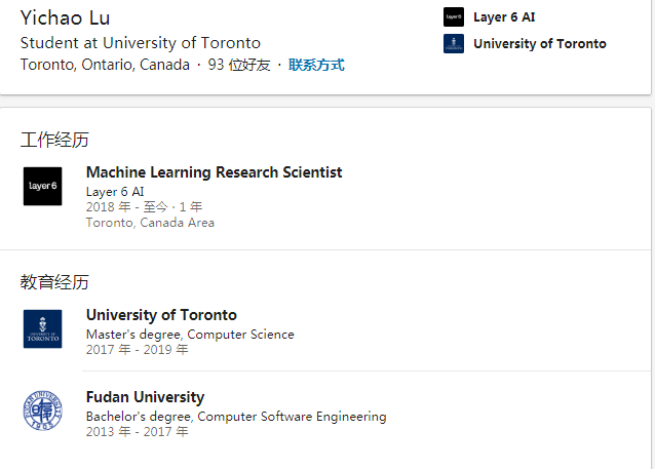
Task: Open the 联系方式 contact info link
Action: click(x=316, y=65)
